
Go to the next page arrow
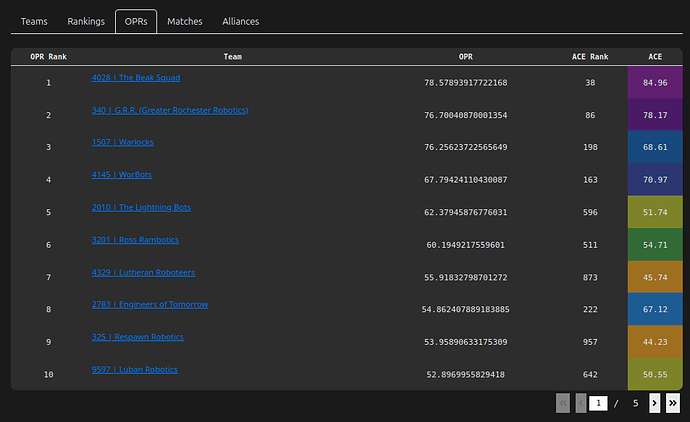pyautogui.click(x=654, y=403)
